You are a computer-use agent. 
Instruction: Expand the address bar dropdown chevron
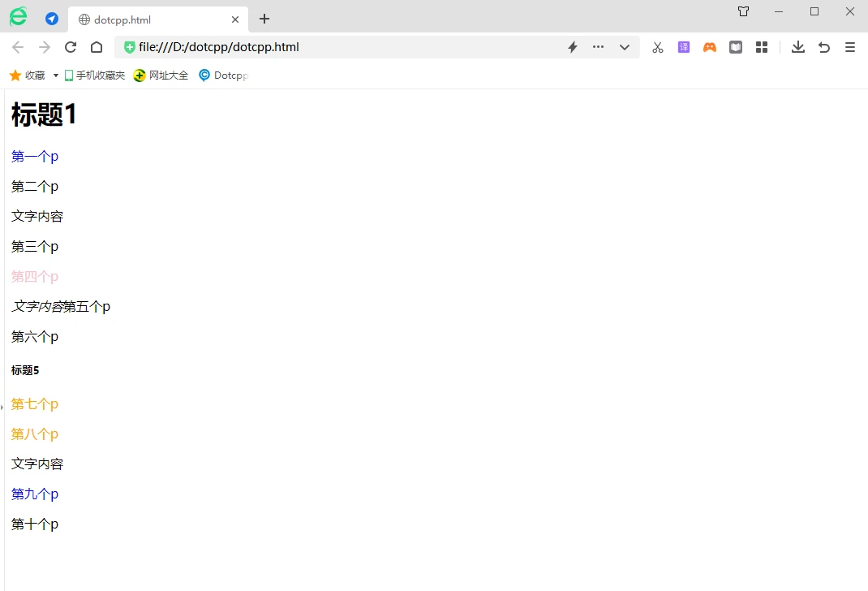(625, 47)
